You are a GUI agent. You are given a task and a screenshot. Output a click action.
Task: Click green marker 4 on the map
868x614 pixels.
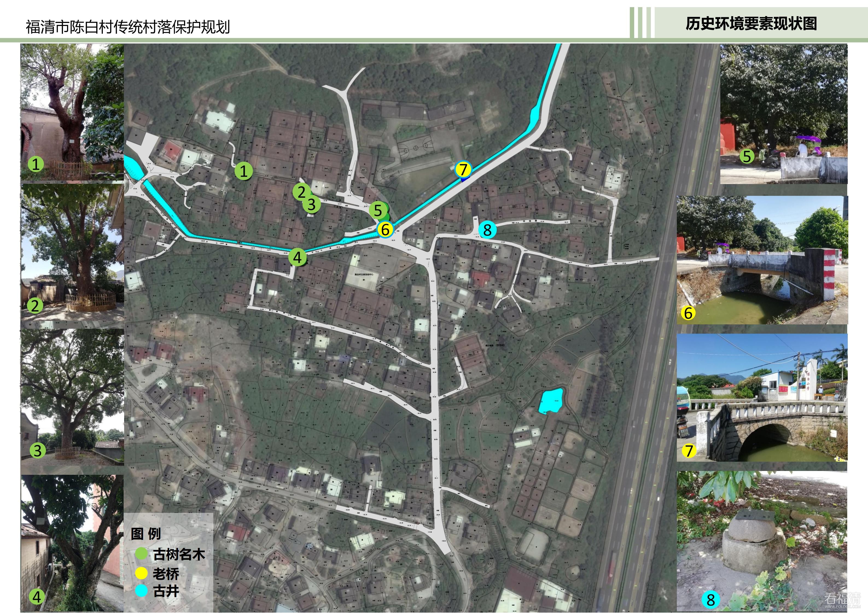[298, 257]
